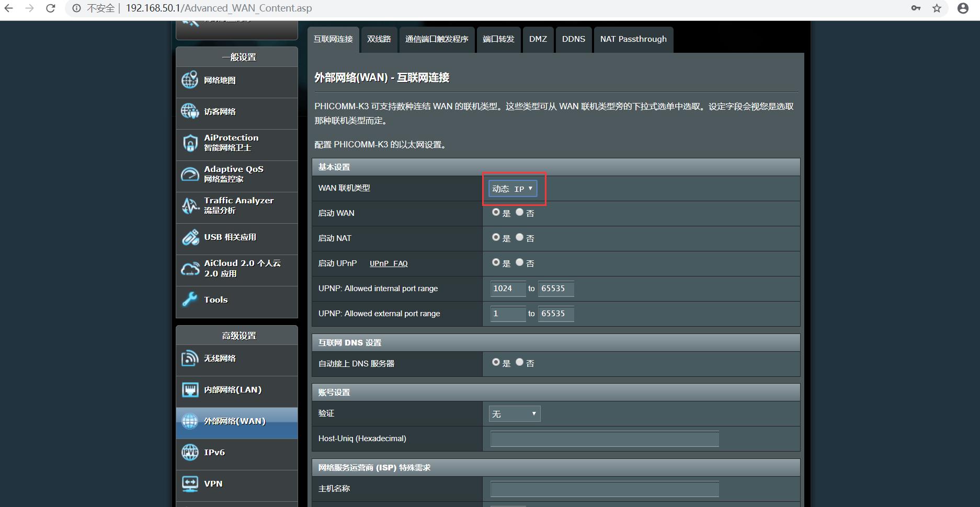The width and height of the screenshot is (980, 507).
Task: Switch to the NAT Passthrough tab
Action: pyautogui.click(x=633, y=39)
